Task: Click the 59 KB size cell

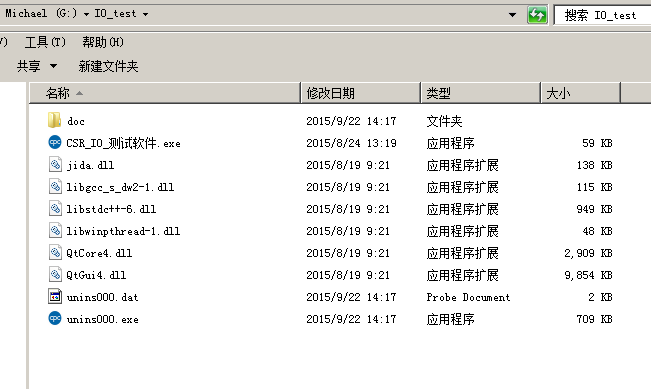Action: (x=597, y=143)
